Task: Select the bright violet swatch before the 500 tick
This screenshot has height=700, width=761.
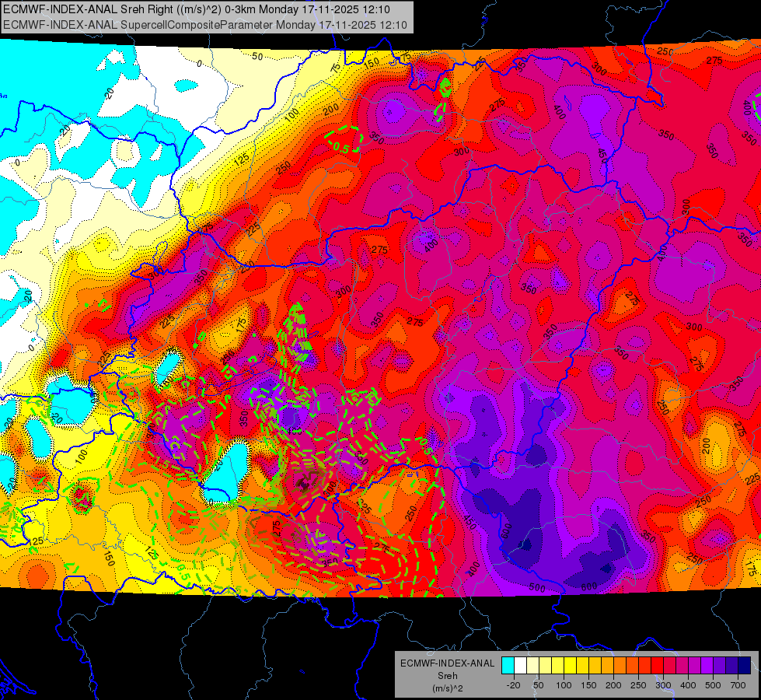Action: pos(707,666)
